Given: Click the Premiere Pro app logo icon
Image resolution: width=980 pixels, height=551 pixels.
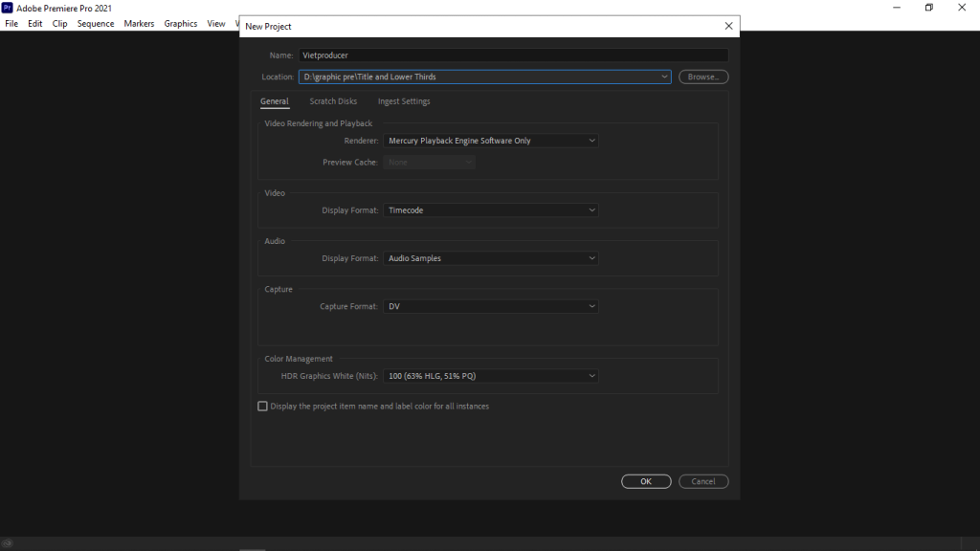Looking at the screenshot, I should click(x=8, y=8).
